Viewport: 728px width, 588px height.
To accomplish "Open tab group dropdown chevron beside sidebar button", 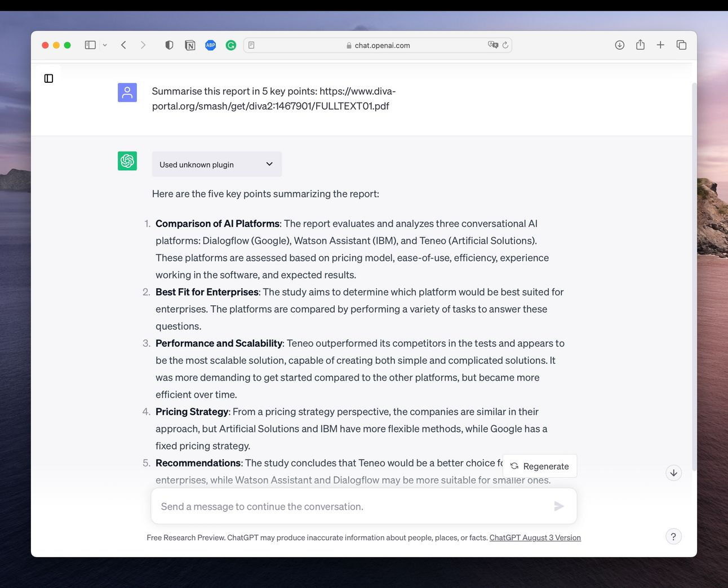I will [105, 45].
